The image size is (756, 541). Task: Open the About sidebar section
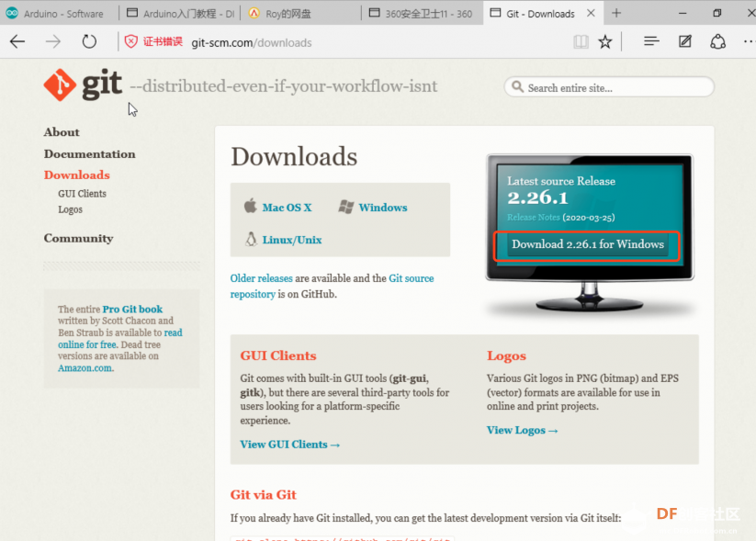click(x=62, y=132)
